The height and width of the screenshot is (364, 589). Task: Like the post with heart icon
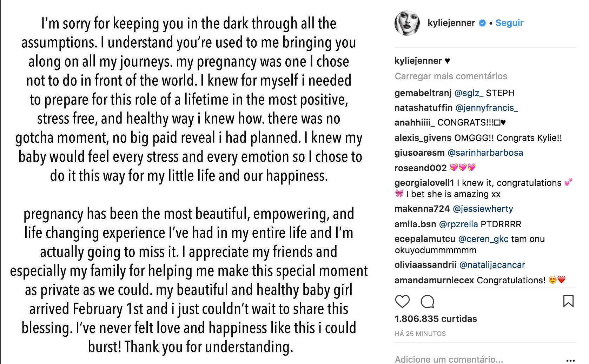click(402, 301)
